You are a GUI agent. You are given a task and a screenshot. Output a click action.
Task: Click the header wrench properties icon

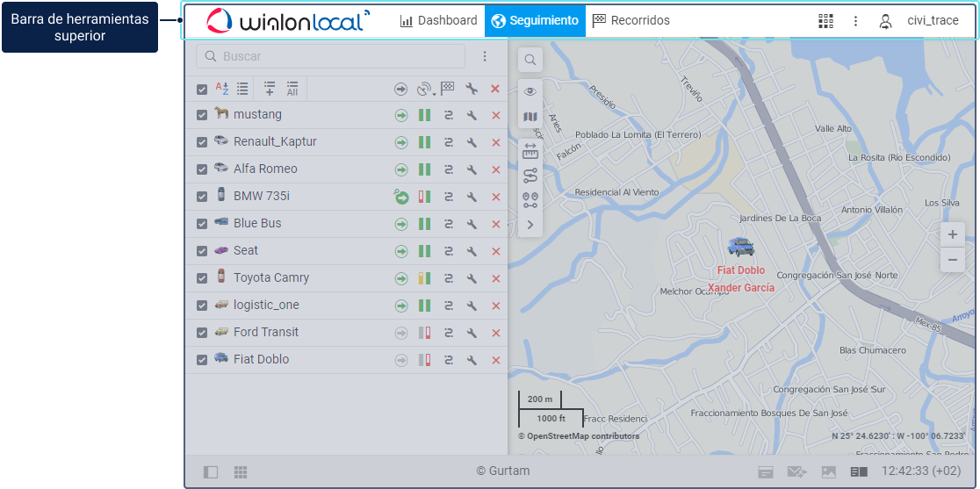[x=472, y=90]
